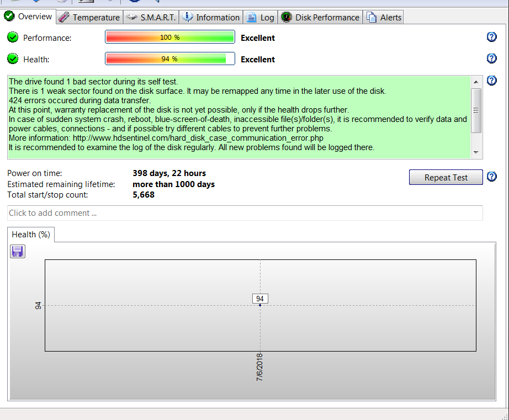Viewport: 509px width, 420px height.
Task: Click the 'Power on time:' label
Action: (x=35, y=173)
